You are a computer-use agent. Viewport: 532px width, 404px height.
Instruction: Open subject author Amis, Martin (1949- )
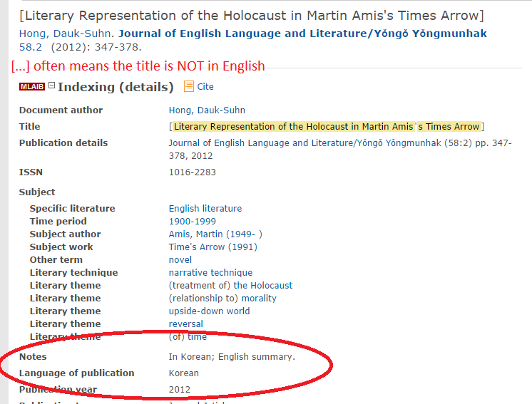215,234
